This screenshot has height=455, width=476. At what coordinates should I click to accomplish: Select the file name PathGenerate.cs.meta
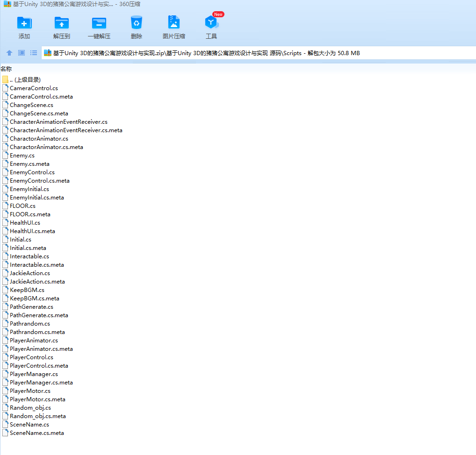pyautogui.click(x=39, y=315)
